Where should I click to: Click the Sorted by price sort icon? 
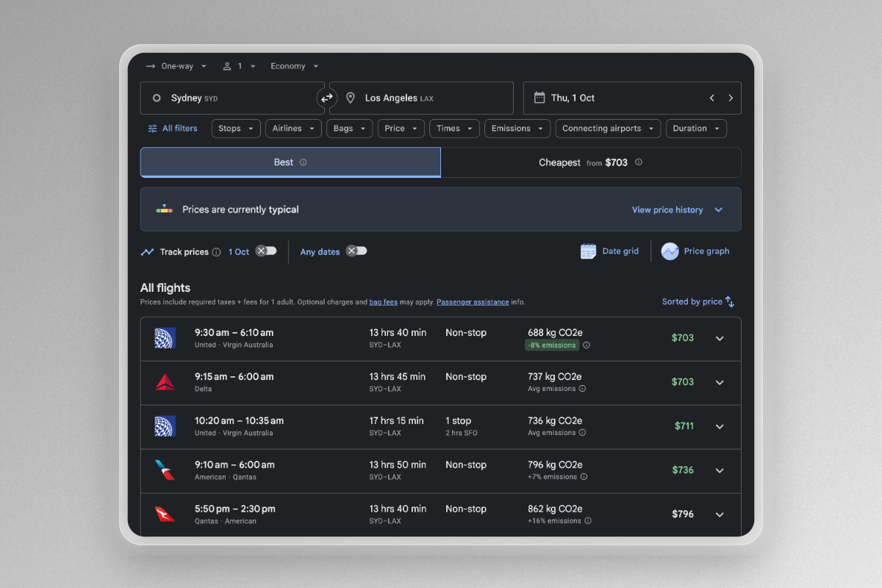point(730,301)
